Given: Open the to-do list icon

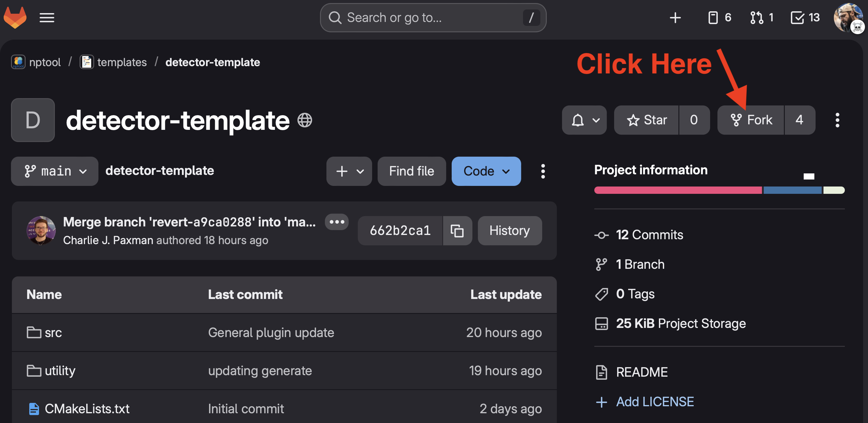Looking at the screenshot, I should click(x=805, y=18).
